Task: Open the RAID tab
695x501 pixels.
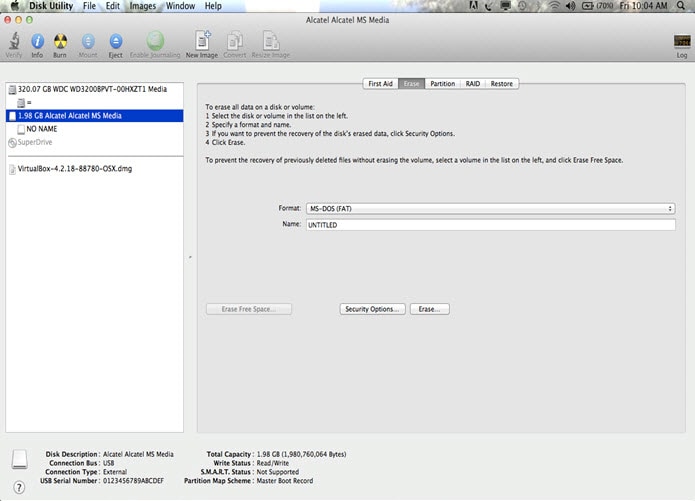Action: coord(472,84)
